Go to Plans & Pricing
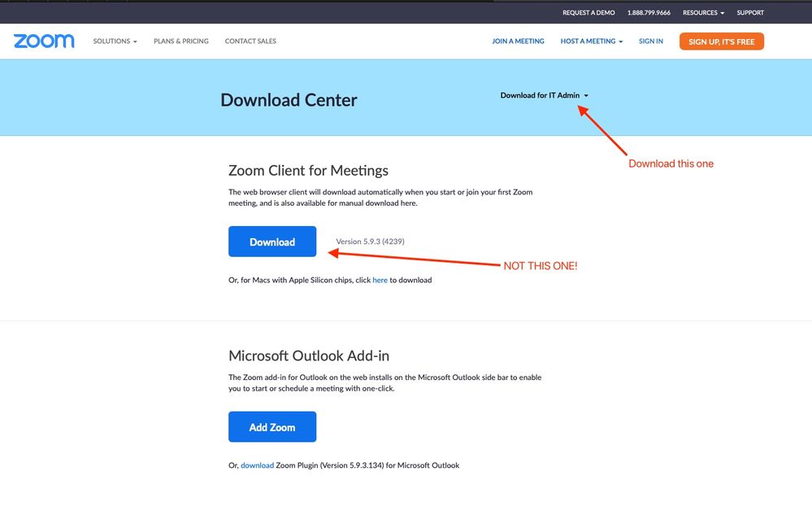This screenshot has height=506, width=812. tap(181, 41)
